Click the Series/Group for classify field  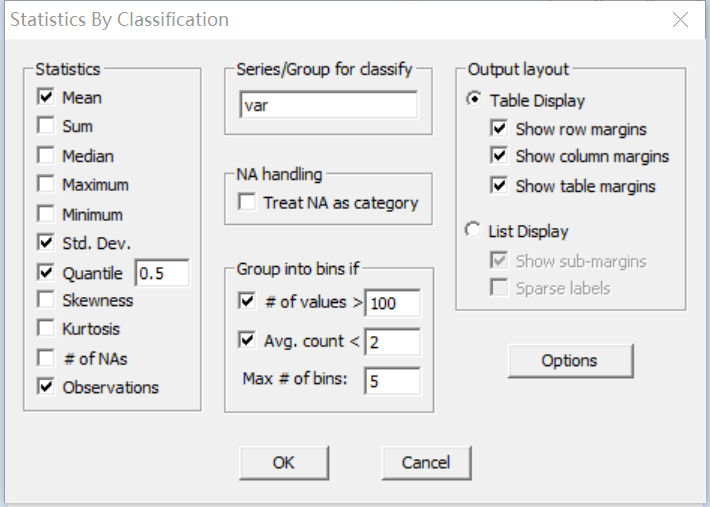[x=328, y=105]
